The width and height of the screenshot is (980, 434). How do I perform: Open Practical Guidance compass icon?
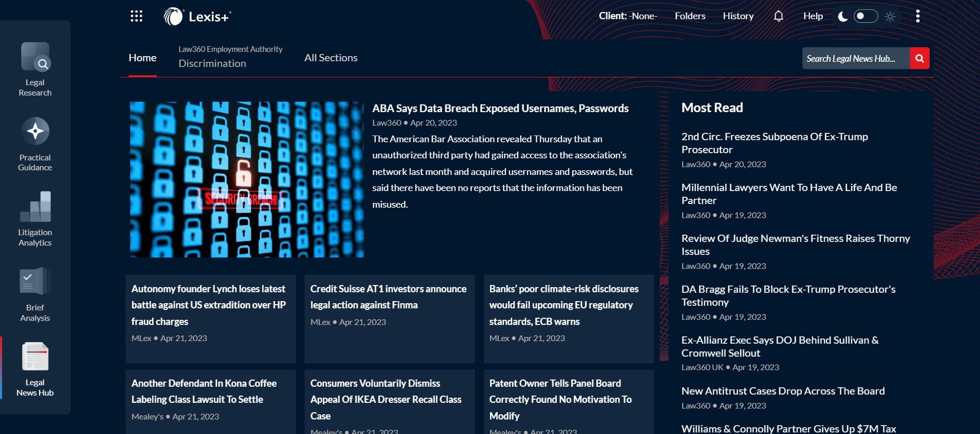tap(35, 131)
